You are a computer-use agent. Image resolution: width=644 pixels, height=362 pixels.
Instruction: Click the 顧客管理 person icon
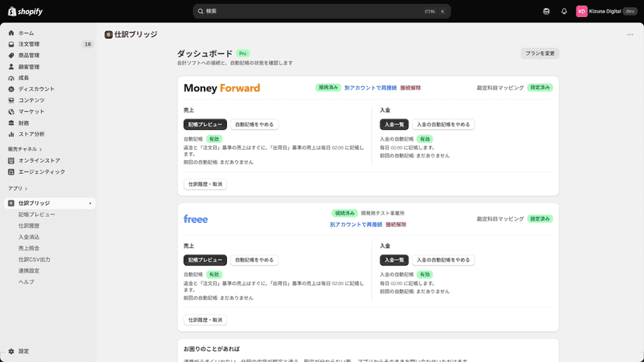[x=11, y=67]
